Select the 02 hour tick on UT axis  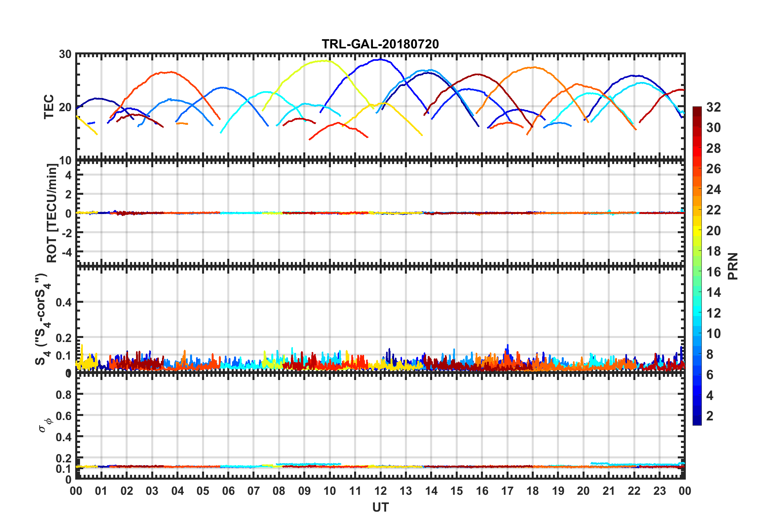click(x=127, y=491)
